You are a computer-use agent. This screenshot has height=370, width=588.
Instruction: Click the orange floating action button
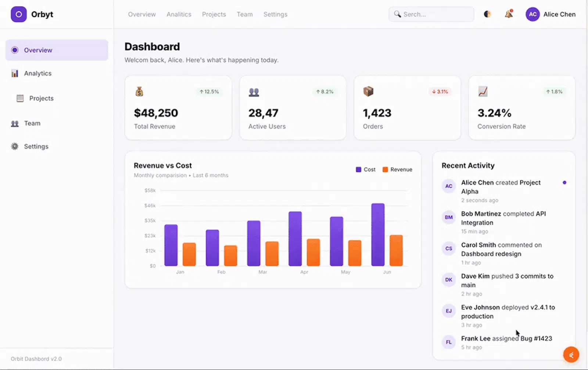[x=571, y=355]
